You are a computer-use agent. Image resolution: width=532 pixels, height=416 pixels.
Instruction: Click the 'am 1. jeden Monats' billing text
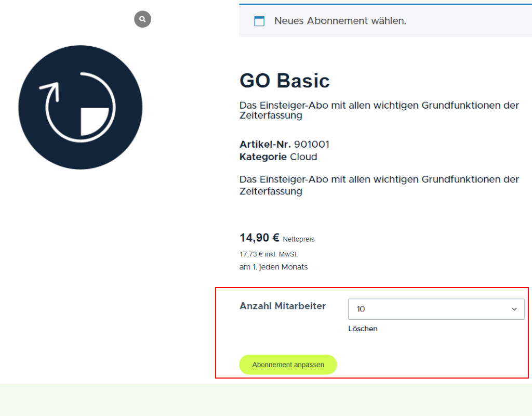273,267
